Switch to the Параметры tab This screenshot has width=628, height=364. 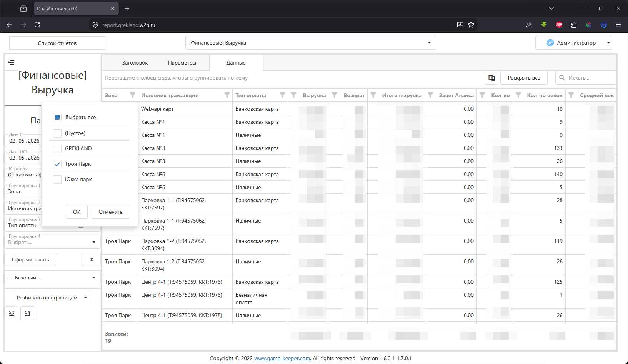[182, 63]
